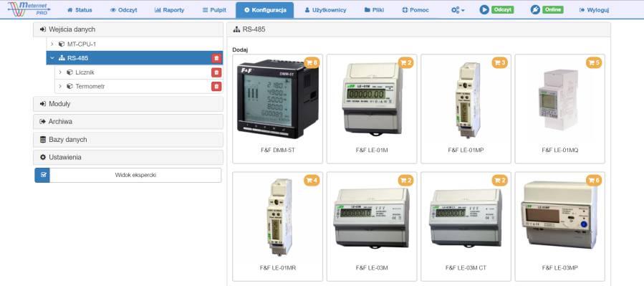Click the orange cart badge on the F&F LE-03M card
The height and width of the screenshot is (286, 644).
coord(405,181)
